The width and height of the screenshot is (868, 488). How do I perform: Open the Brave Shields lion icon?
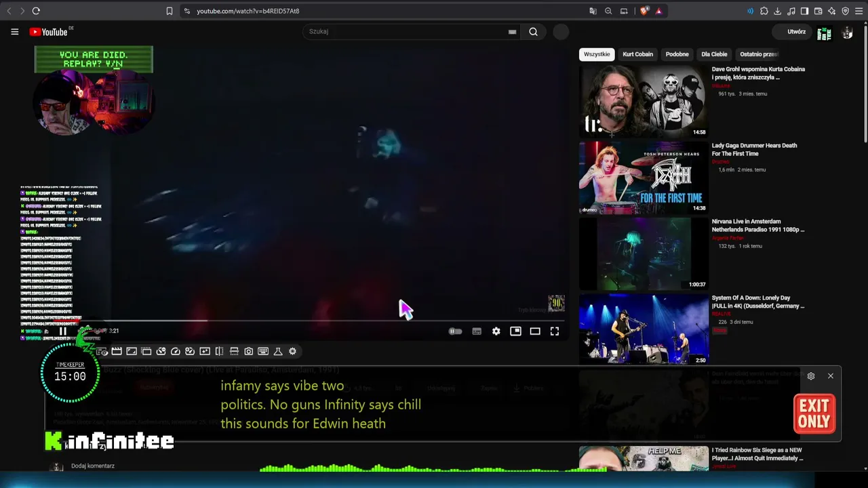coord(644,11)
